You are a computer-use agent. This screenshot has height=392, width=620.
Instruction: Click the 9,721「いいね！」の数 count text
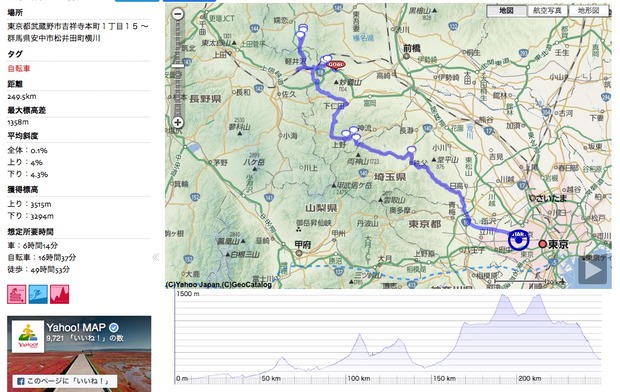click(85, 339)
